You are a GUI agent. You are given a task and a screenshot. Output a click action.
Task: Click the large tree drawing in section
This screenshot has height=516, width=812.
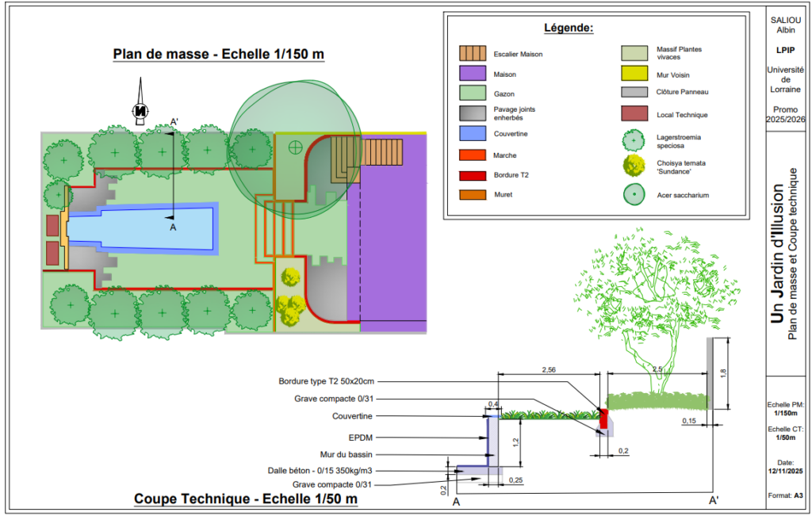coord(656,311)
